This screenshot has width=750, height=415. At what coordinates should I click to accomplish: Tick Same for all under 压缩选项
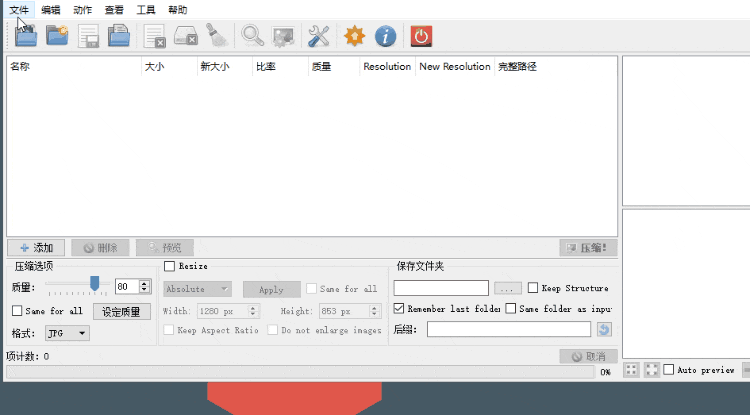(17, 311)
